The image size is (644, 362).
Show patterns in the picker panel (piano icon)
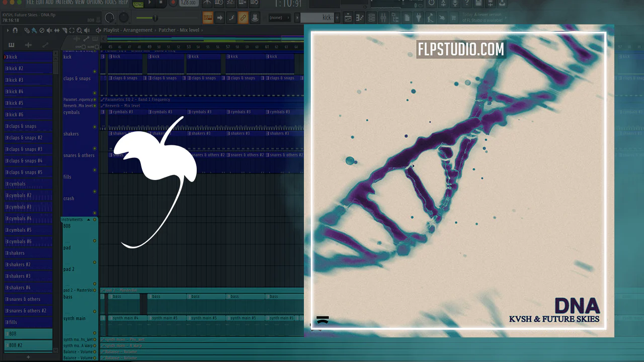coord(11,45)
